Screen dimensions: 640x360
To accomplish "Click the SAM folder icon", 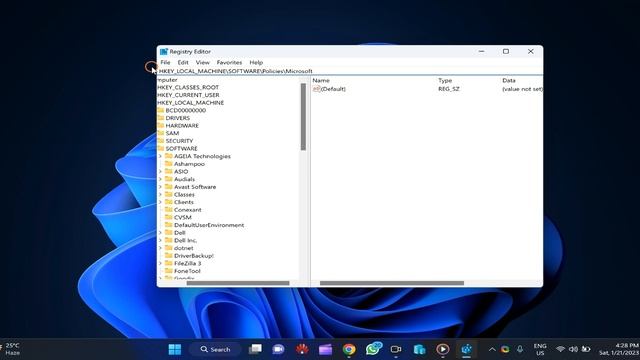I will pyautogui.click(x=160, y=133).
